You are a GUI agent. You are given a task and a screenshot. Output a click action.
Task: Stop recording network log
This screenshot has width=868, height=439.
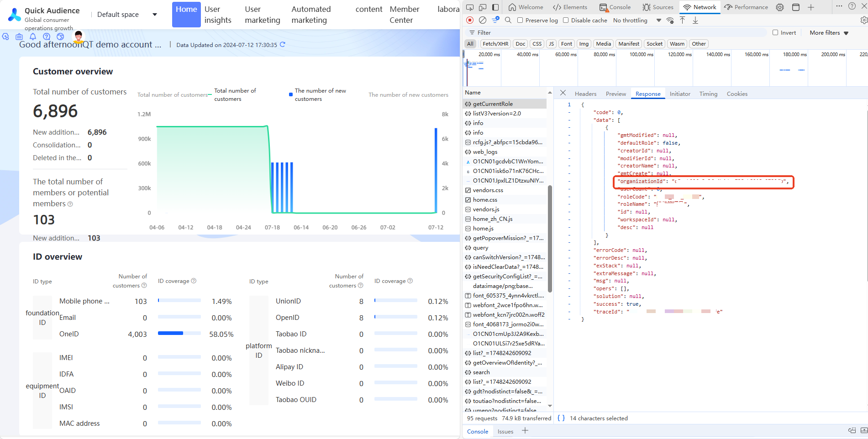coord(470,20)
